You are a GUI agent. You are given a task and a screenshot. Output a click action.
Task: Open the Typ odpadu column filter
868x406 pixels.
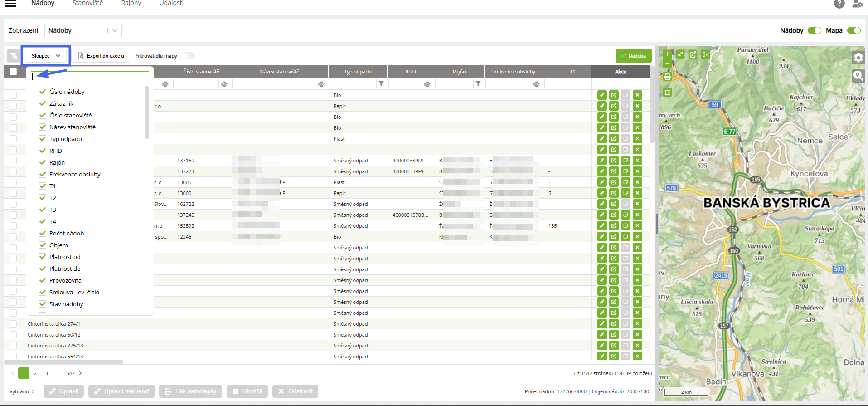coord(381,83)
